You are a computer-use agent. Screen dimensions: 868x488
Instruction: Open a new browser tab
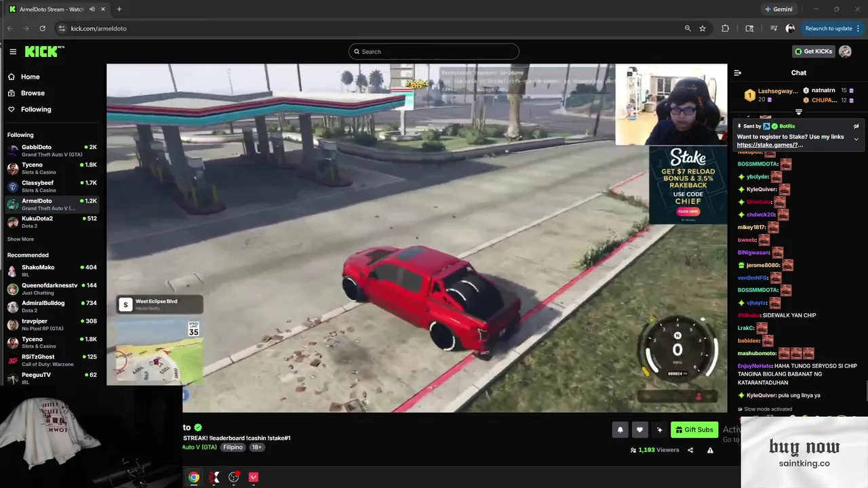pos(119,9)
